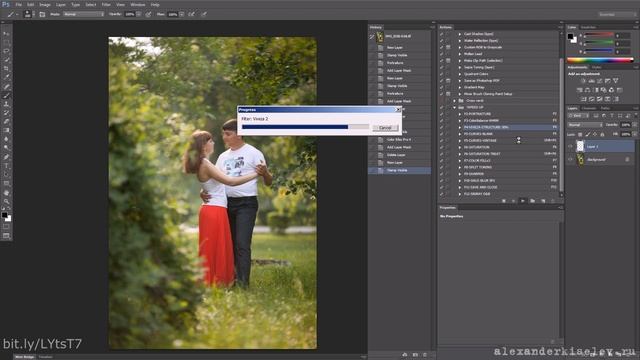This screenshot has width=640, height=360.
Task: Switch to the Channels tab
Action: [x=589, y=108]
